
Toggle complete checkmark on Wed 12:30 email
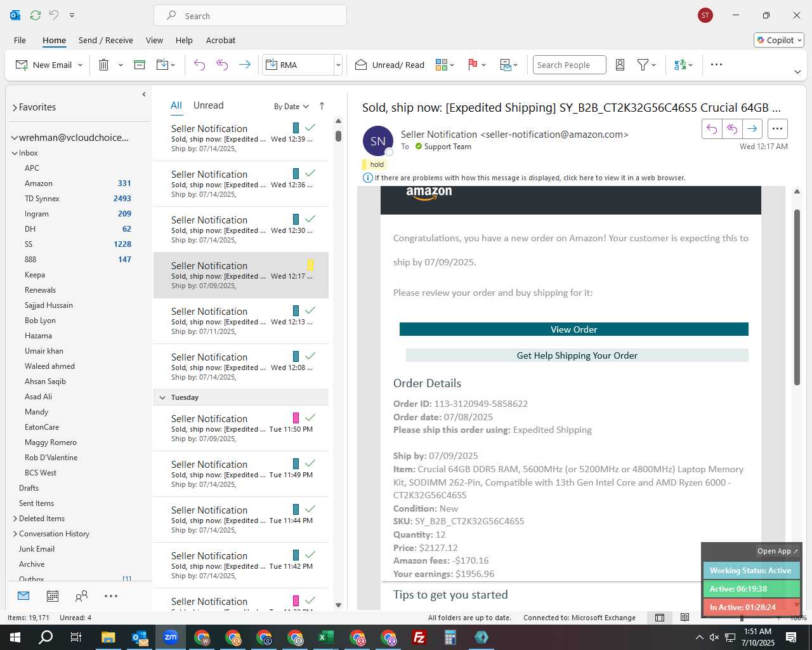(310, 219)
